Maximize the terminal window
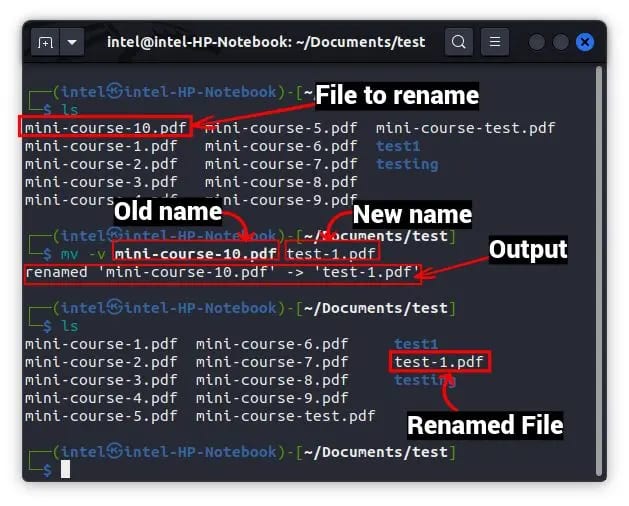The image size is (629, 506). coord(560,42)
